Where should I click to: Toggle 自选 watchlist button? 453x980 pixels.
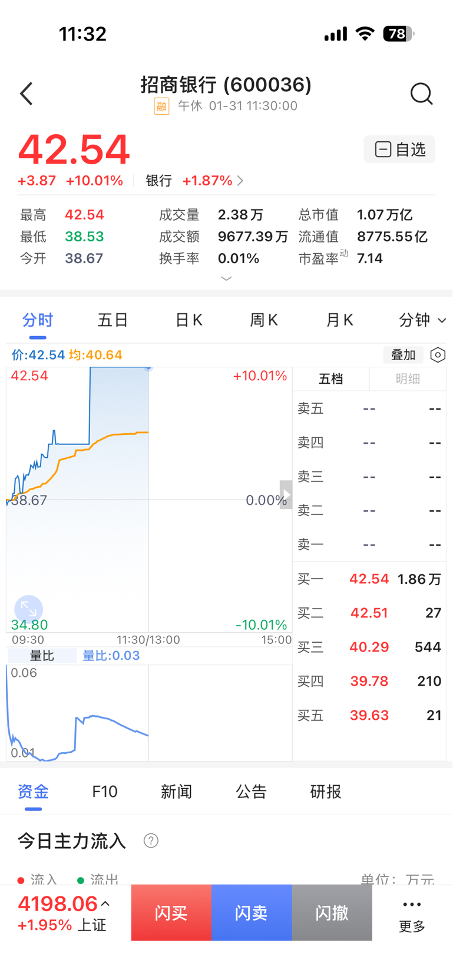click(399, 150)
